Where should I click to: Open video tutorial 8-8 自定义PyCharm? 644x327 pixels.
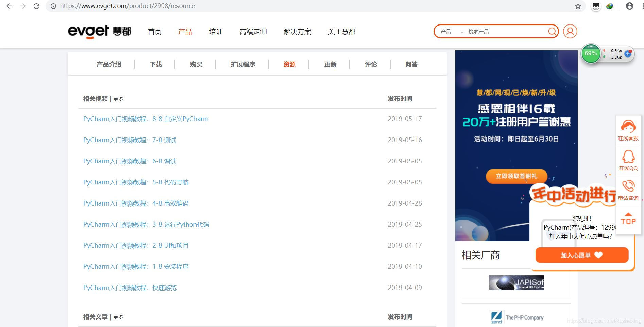146,119
